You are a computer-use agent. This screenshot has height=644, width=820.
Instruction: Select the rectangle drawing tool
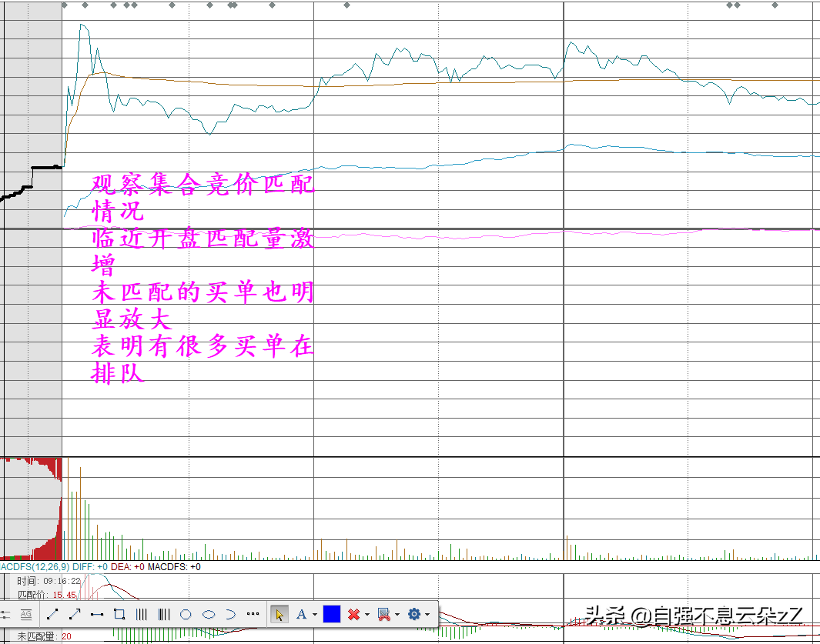tap(119, 614)
